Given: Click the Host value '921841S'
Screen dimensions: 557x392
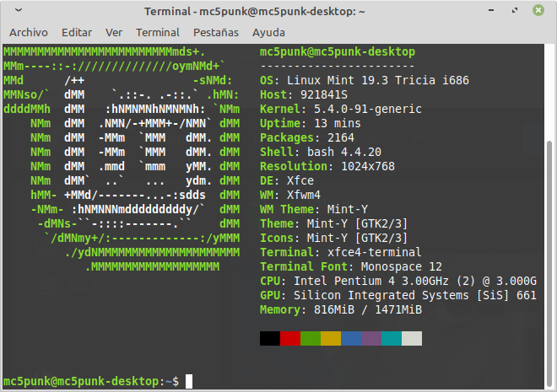Looking at the screenshot, I should click(324, 94).
